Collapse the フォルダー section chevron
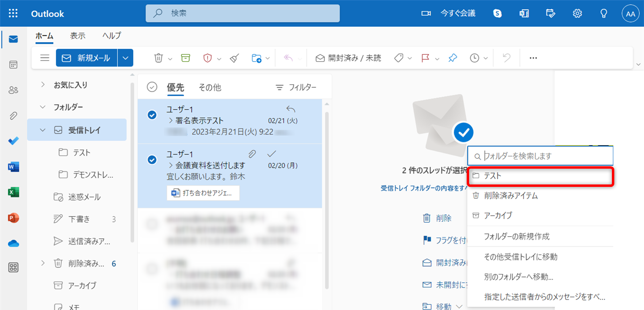 click(43, 107)
